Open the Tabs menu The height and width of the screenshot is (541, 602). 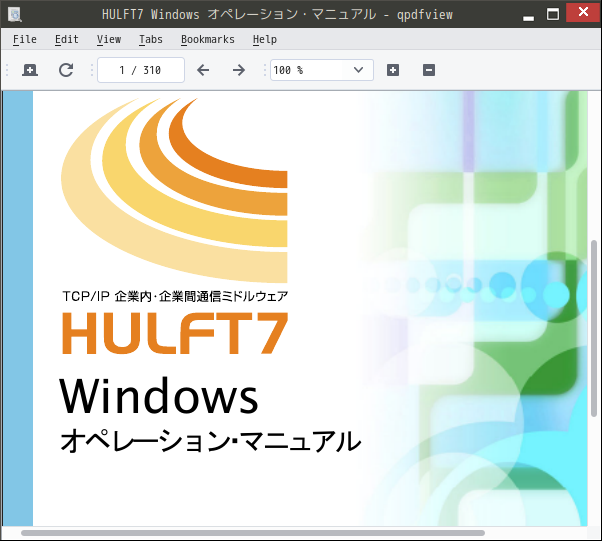click(151, 40)
